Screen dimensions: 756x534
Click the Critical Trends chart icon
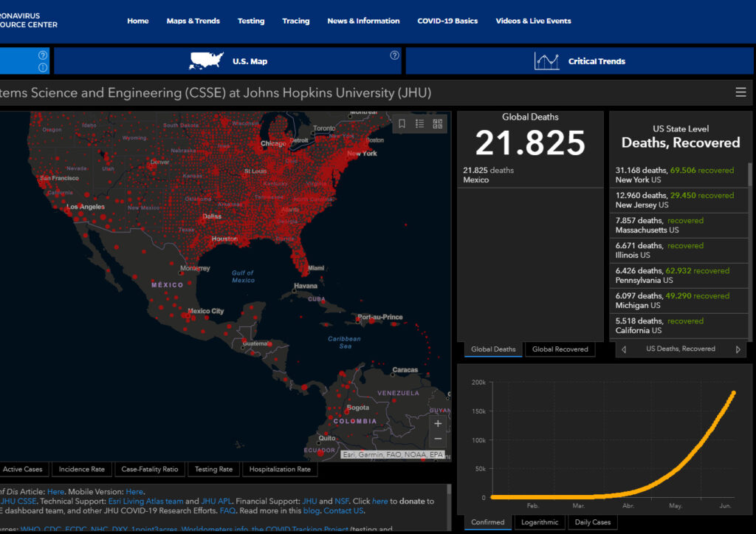[546, 61]
